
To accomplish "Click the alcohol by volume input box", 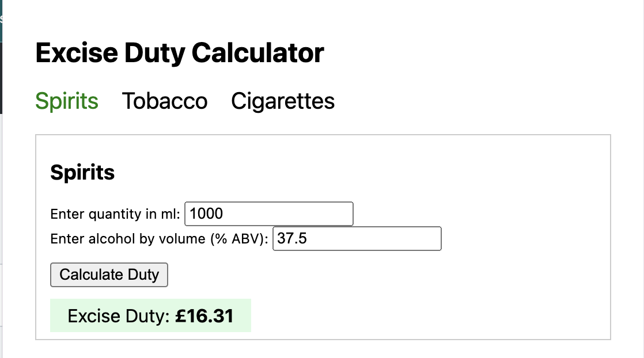I will tap(357, 239).
